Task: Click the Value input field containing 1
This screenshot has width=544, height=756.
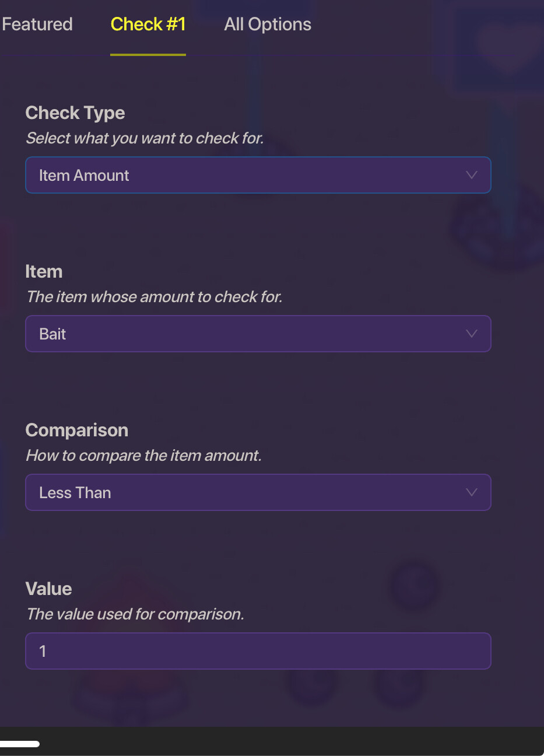Action: [258, 651]
